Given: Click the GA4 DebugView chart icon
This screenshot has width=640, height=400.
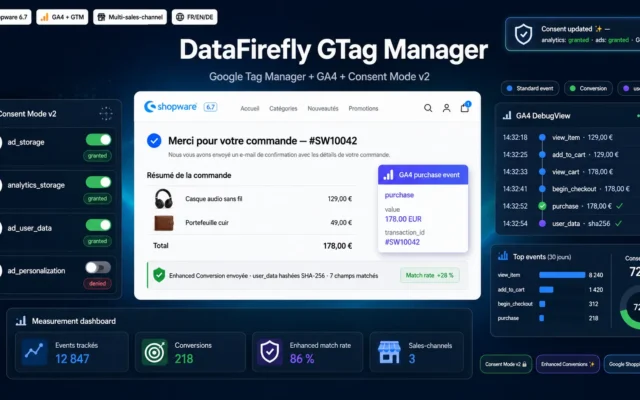Looking at the screenshot, I should click(x=507, y=116).
